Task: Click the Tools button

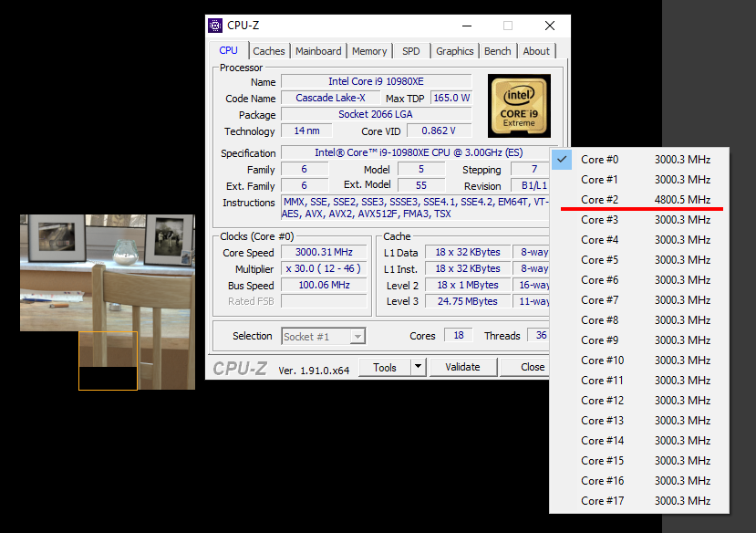Action: (385, 368)
